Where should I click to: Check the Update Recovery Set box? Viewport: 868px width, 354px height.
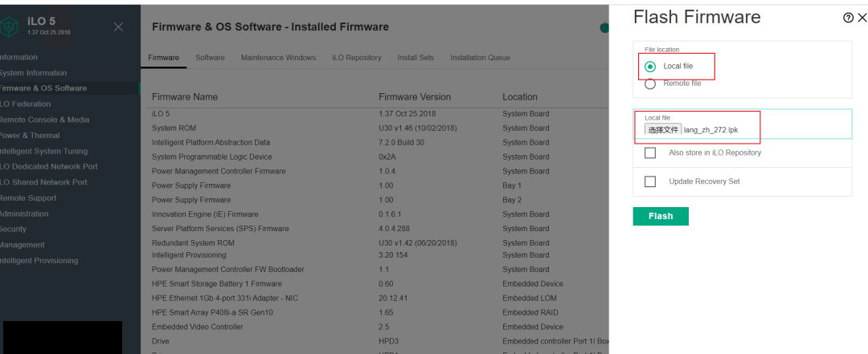[650, 181]
